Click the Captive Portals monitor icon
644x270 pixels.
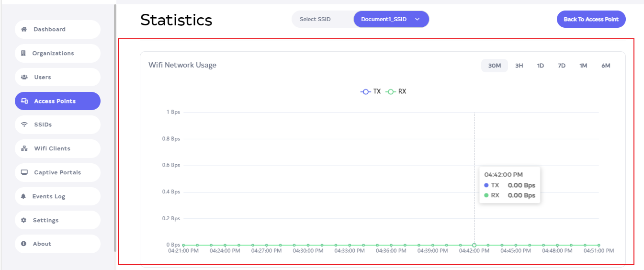[x=24, y=172]
